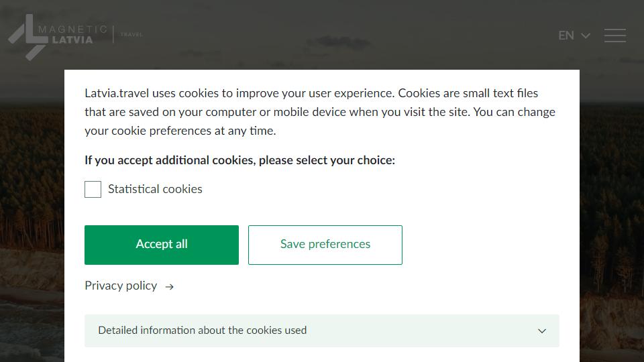The width and height of the screenshot is (644, 362).
Task: Click the 'Statistical cookies' label text
Action: coord(155,189)
